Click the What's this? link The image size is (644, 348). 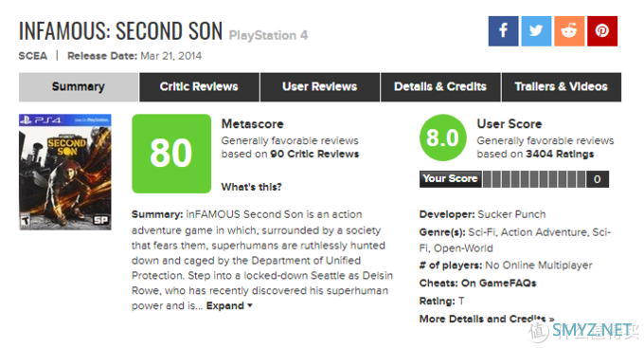(251, 187)
